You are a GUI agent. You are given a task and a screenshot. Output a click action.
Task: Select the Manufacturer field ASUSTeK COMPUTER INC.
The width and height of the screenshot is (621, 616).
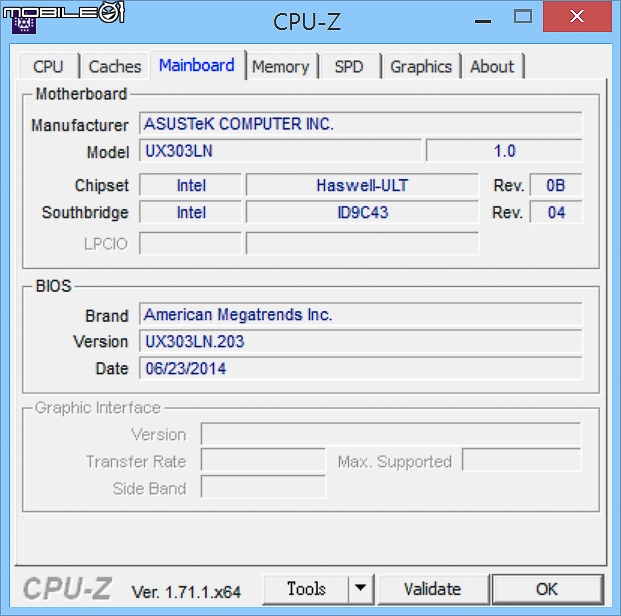361,124
